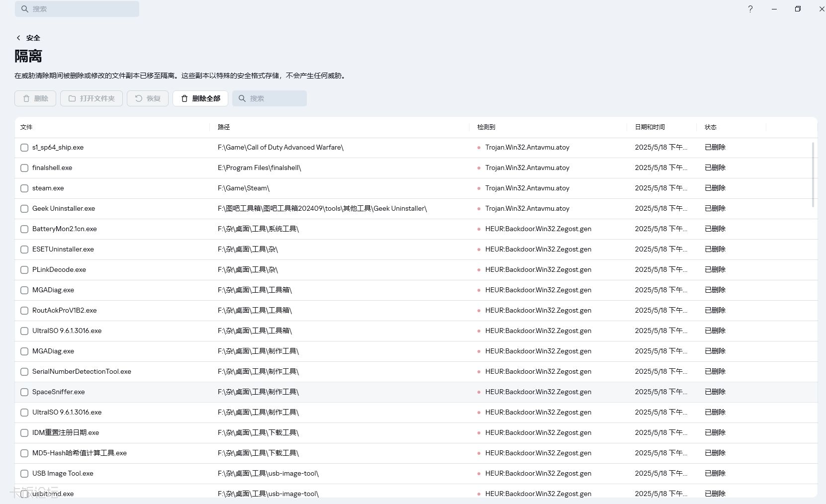The width and height of the screenshot is (826, 504).
Task: Tick the PLinkDecode.exe checkbox
Action: click(24, 270)
